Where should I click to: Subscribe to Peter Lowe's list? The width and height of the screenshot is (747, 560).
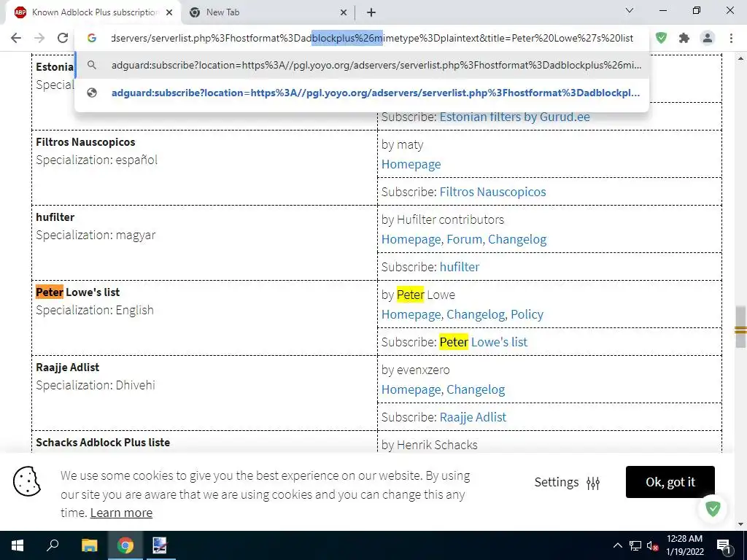(483, 343)
